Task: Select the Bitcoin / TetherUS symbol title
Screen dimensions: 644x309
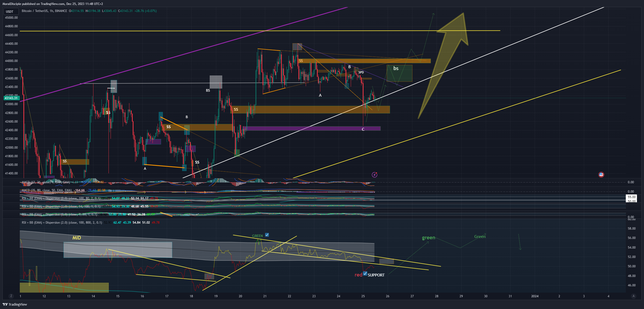Action: click(x=44, y=11)
